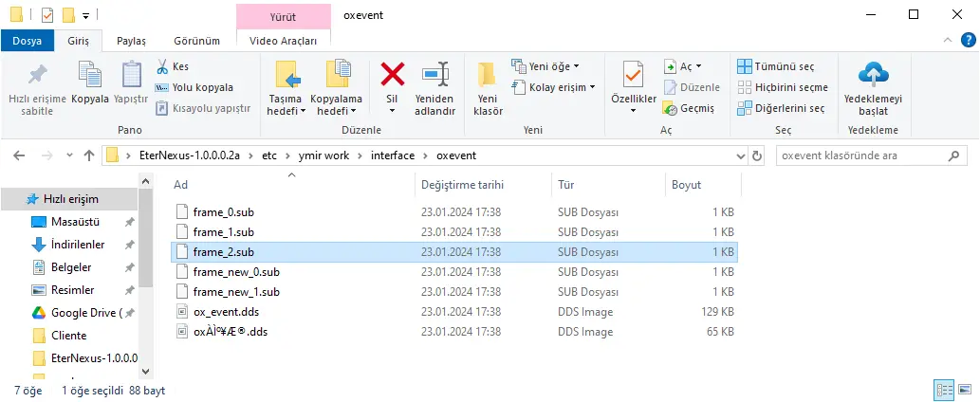Open Masaüstü in navigation pane
The image size is (980, 402).
click(x=75, y=222)
